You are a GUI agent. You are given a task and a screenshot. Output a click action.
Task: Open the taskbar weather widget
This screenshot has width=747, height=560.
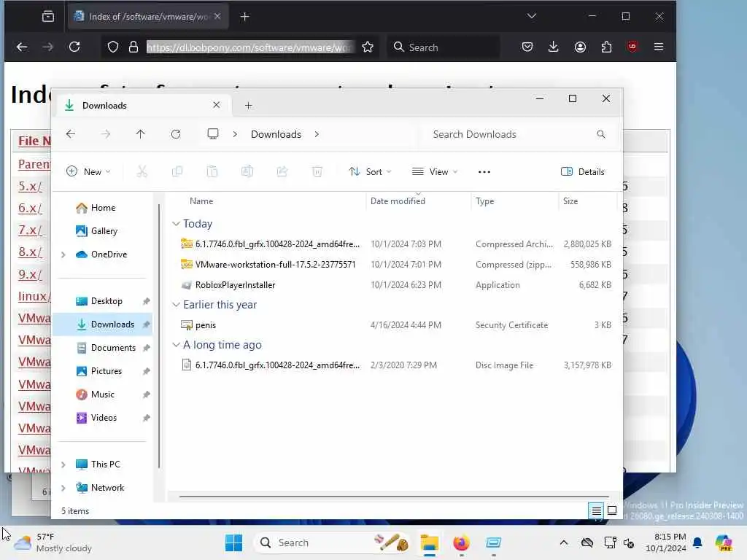[x=53, y=542]
